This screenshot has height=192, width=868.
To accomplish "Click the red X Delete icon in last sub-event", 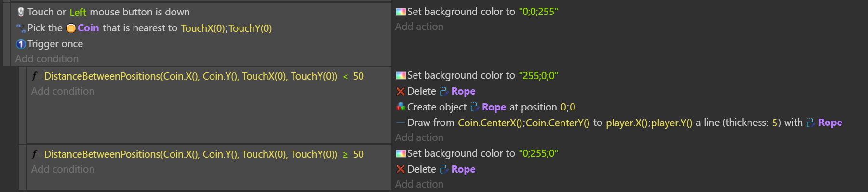I will (401, 169).
